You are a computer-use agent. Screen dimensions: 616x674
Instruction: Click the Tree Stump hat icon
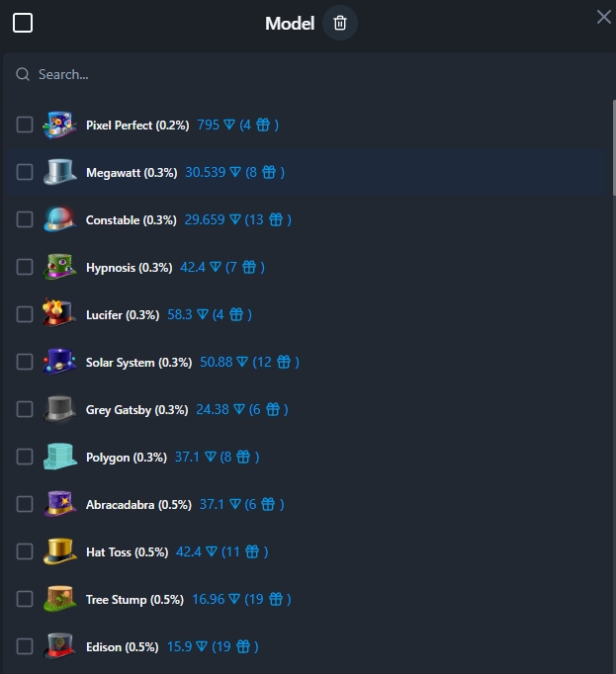click(59, 599)
